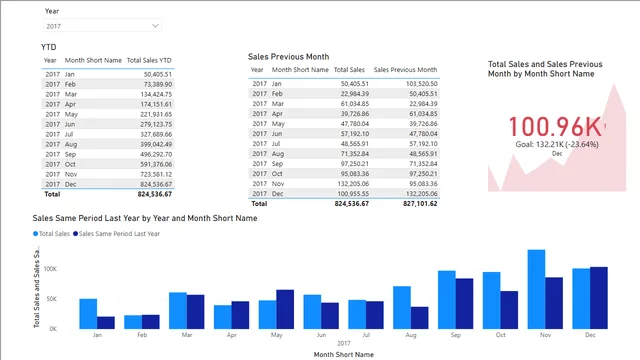Viewport: 640px width, 360px height.
Task: Sort YTD table by Total Sales YTD header
Action: [x=149, y=60]
